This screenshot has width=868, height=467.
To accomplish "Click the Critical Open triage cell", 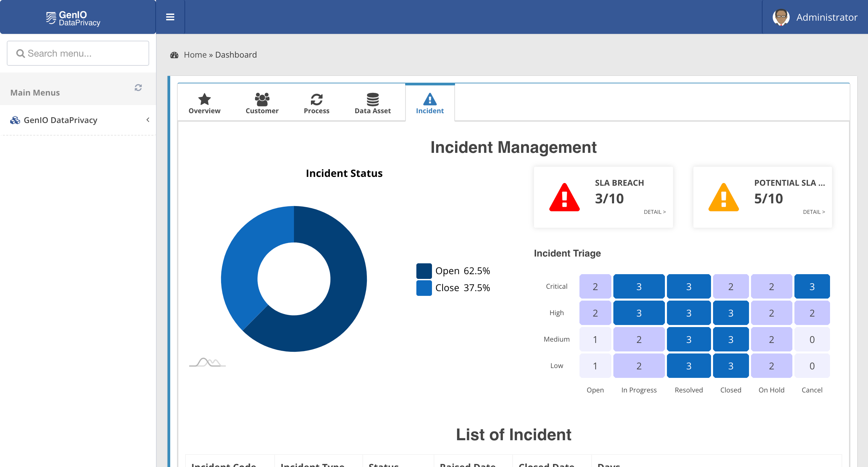I will (595, 286).
